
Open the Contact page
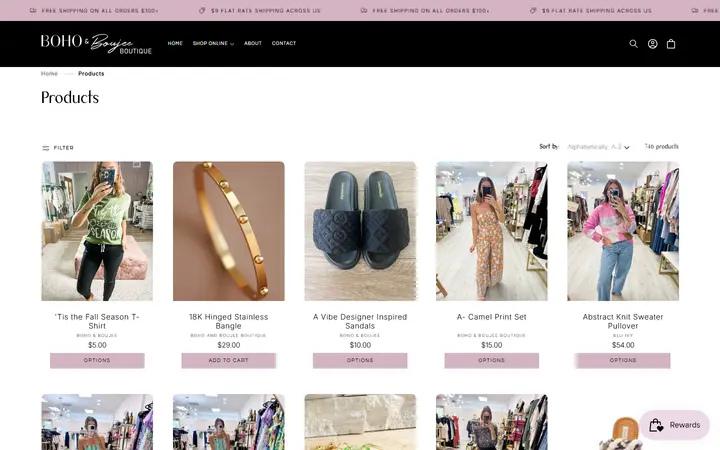click(x=284, y=43)
